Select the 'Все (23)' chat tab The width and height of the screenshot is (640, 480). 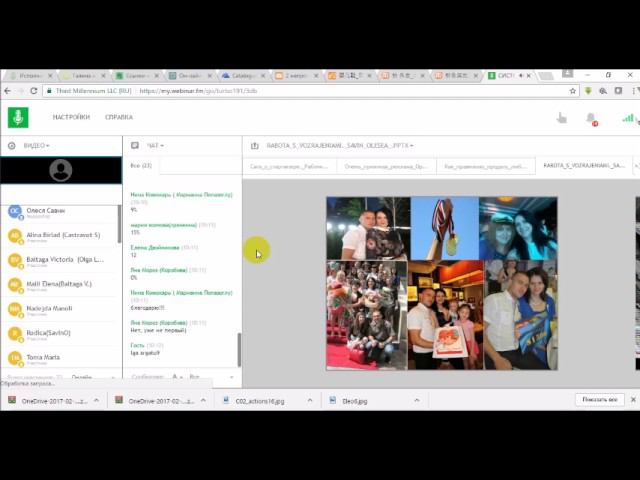[x=141, y=166]
